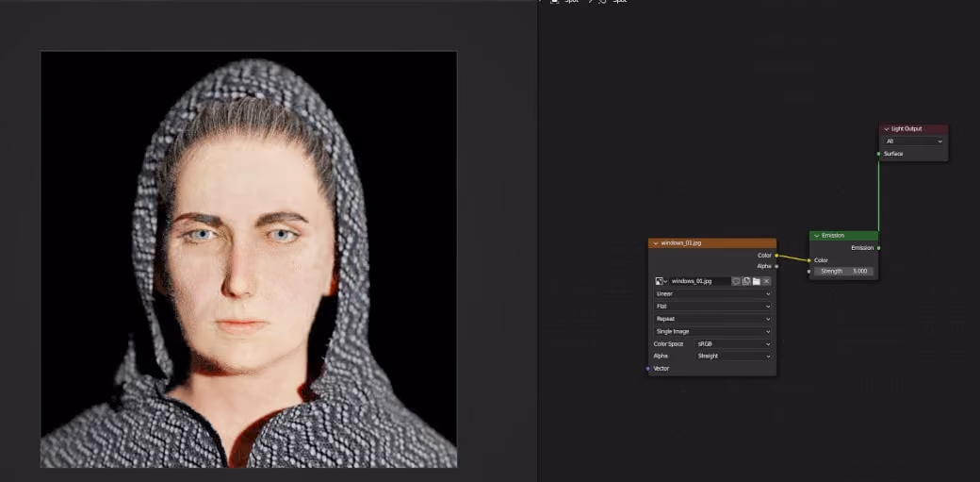Select the orange windows_01.jpg node header

tap(712, 242)
